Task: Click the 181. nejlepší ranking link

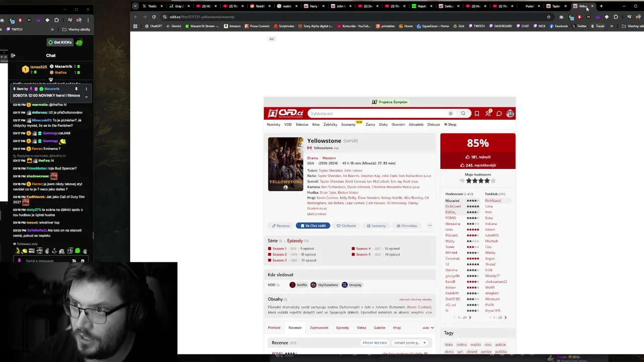Action: click(478, 157)
